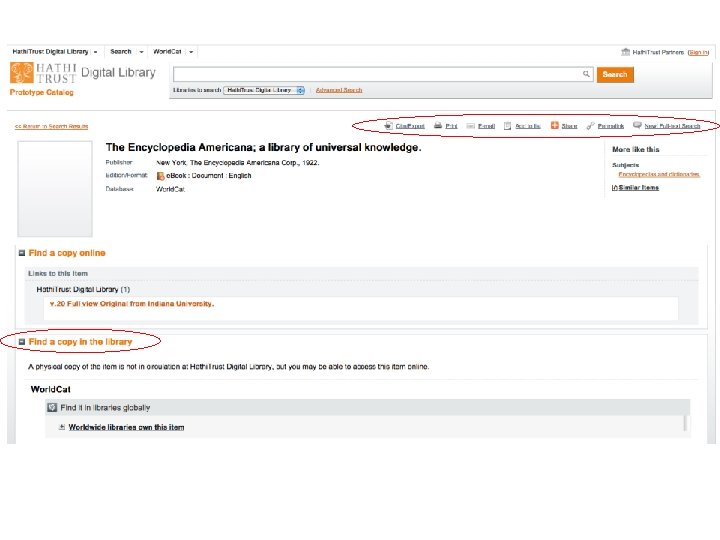
Task: Click the speech bubble Full-text Search icon
Action: [x=637, y=125]
